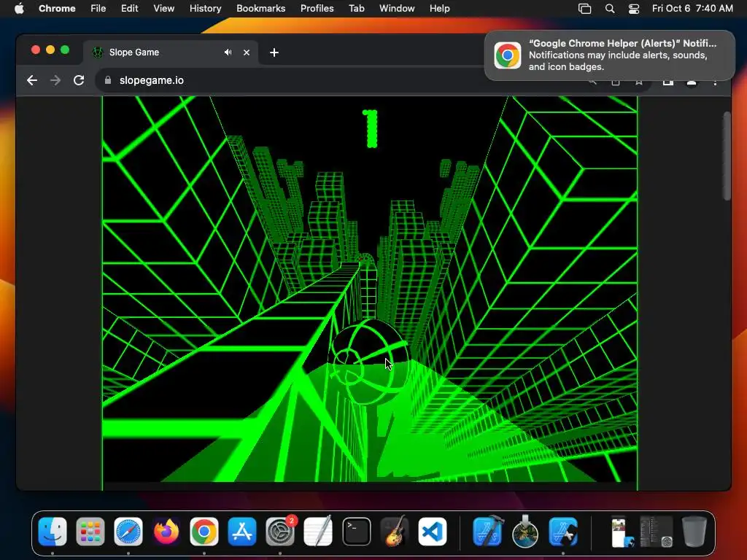Open Visual Studio Code from the Dock

pyautogui.click(x=433, y=532)
